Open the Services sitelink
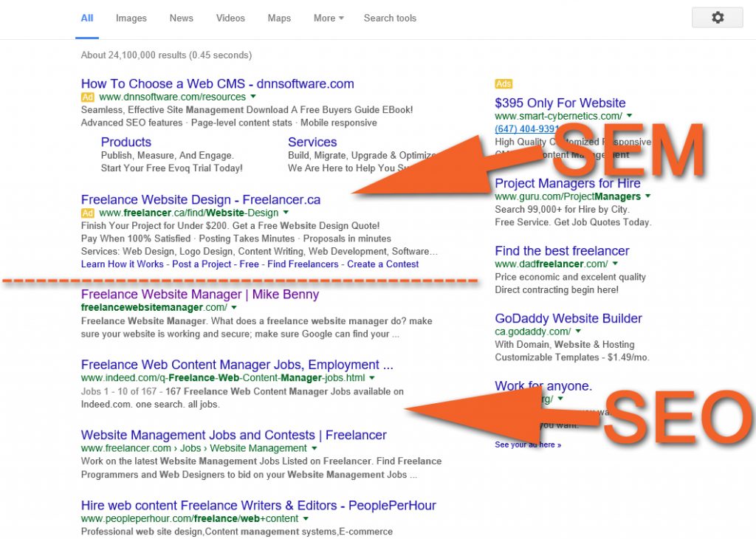Image resolution: width=756 pixels, height=539 pixels. [x=312, y=143]
